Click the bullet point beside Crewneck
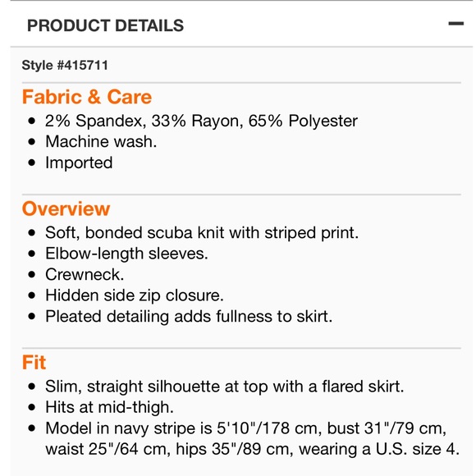 [31, 275]
